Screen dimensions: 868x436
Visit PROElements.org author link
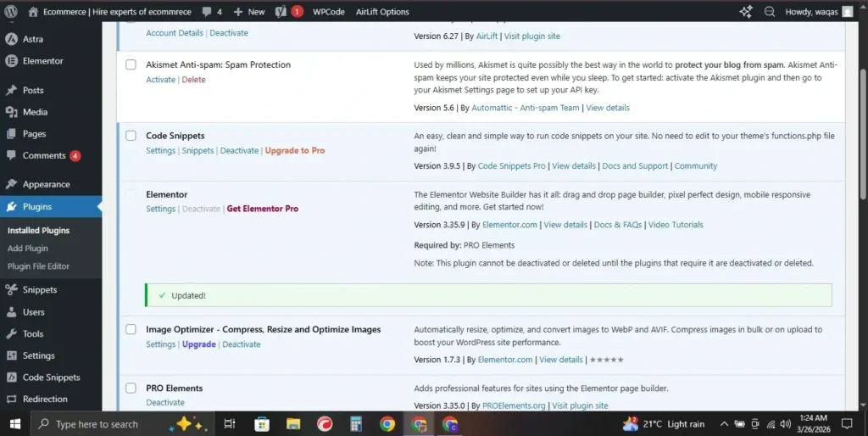click(x=514, y=405)
